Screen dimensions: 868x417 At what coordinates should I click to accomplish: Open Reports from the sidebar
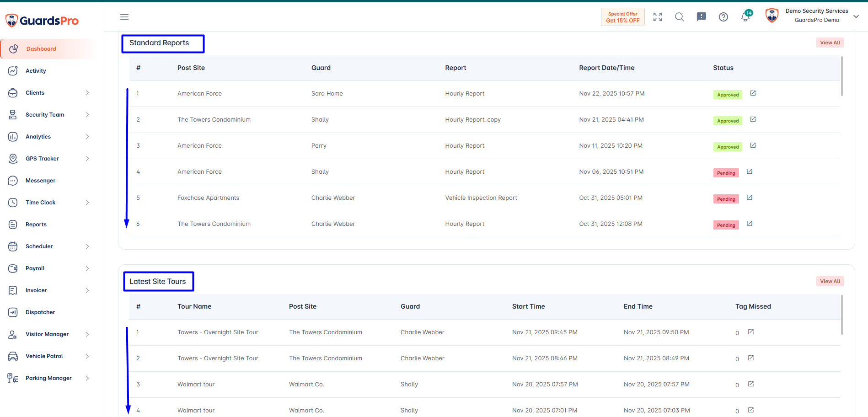[x=36, y=225]
